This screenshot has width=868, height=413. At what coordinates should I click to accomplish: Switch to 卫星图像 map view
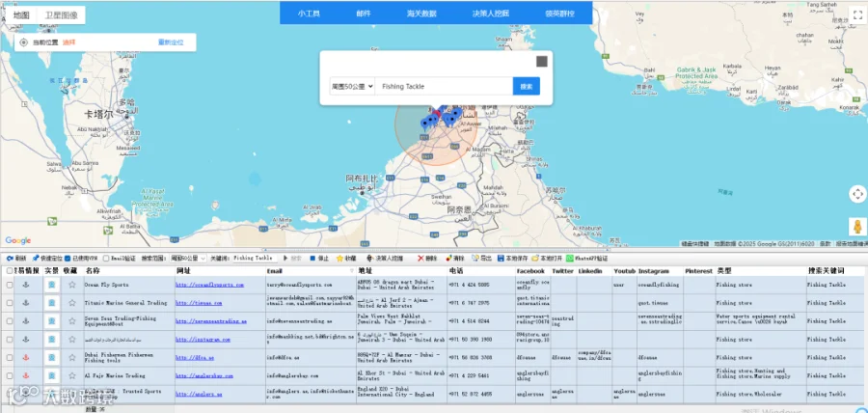pos(61,14)
